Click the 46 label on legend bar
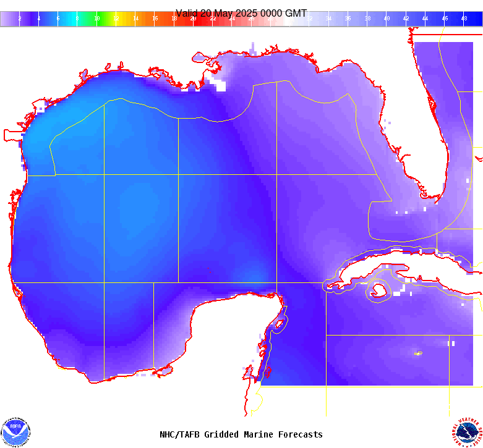Screen dimensions: 483x448 tap(445, 19)
